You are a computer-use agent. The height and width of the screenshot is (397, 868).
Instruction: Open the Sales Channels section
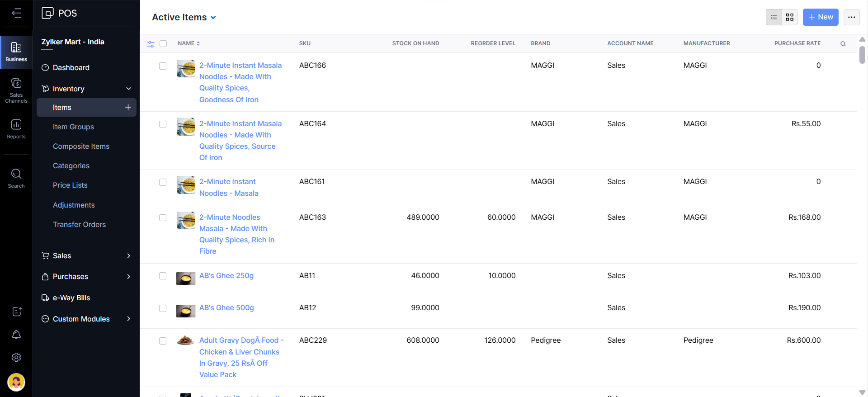coord(16,90)
